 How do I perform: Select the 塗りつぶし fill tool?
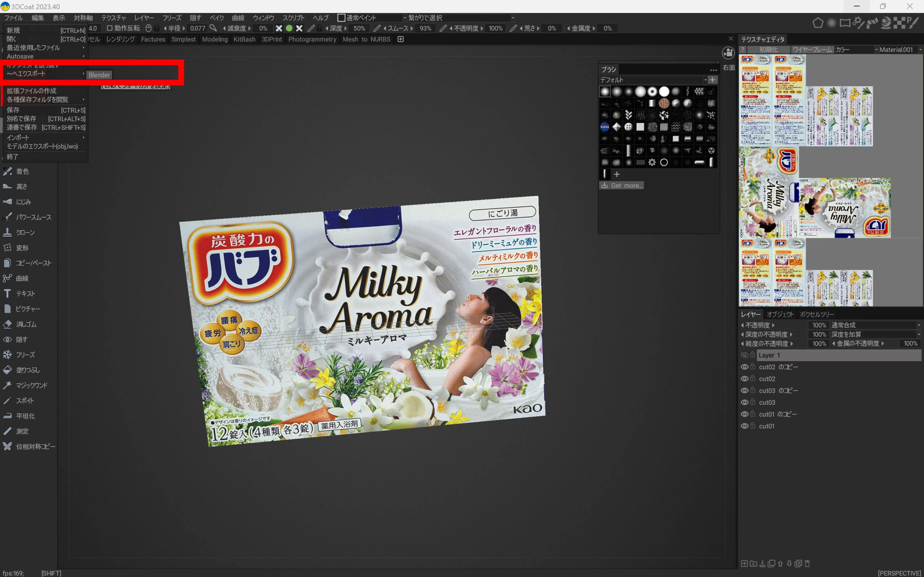tap(27, 370)
